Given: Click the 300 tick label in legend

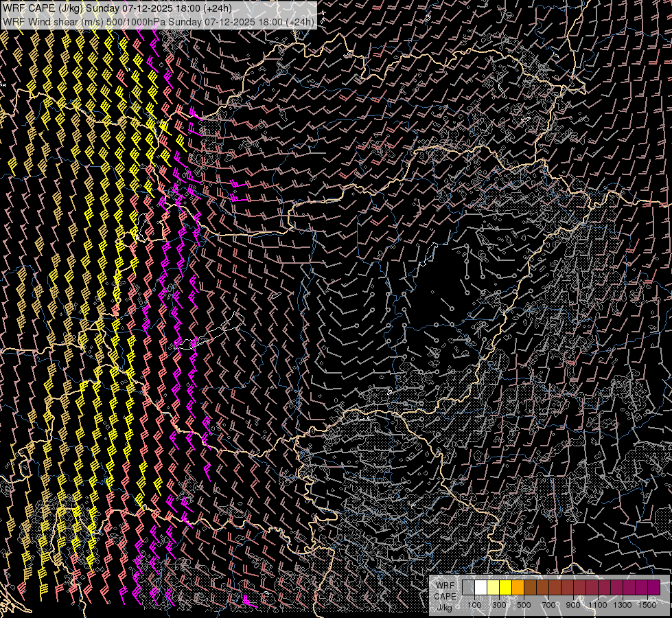Looking at the screenshot, I should tap(499, 605).
